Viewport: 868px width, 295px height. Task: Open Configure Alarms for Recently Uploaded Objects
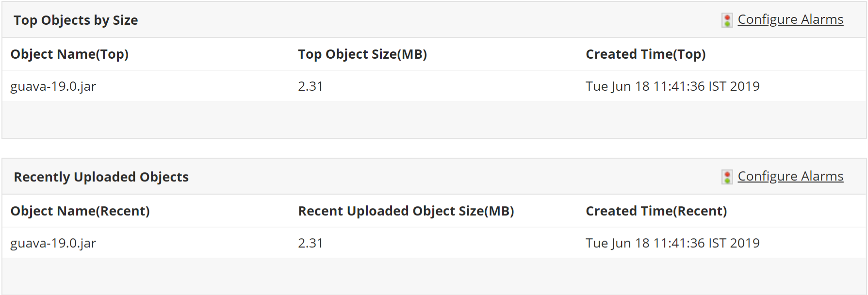pyautogui.click(x=790, y=176)
